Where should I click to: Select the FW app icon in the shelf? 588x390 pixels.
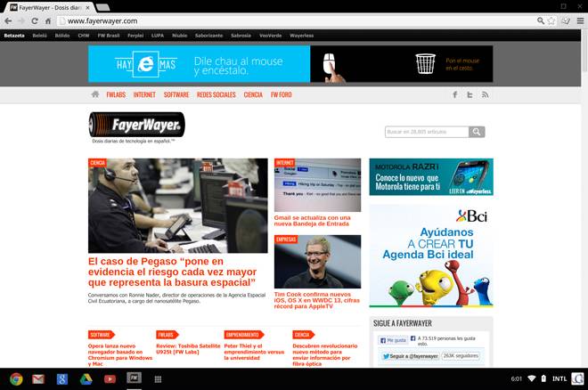pyautogui.click(x=134, y=378)
